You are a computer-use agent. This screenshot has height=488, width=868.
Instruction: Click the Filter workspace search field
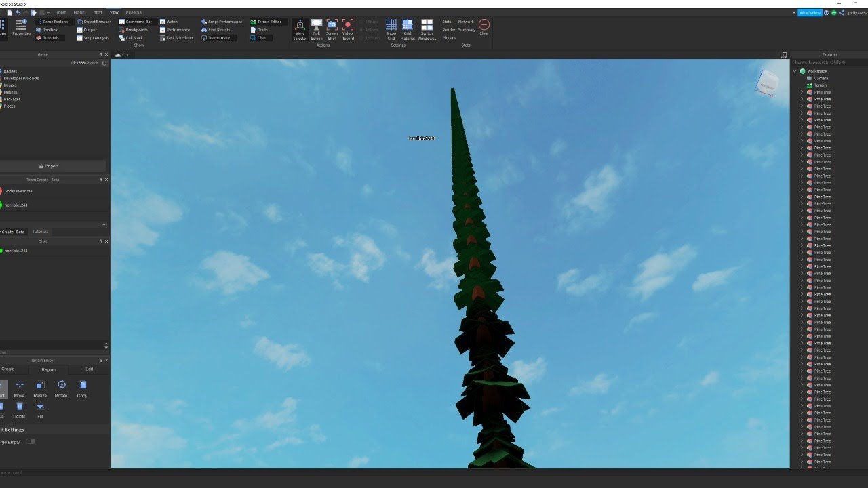click(x=829, y=62)
